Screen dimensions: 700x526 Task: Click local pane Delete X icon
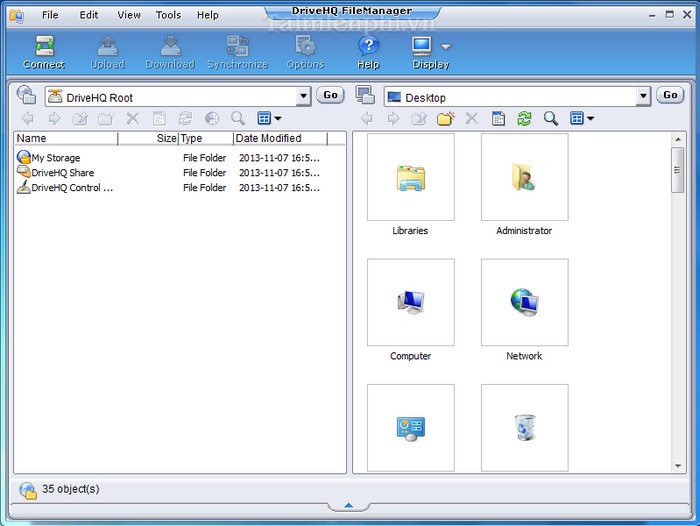coord(472,118)
